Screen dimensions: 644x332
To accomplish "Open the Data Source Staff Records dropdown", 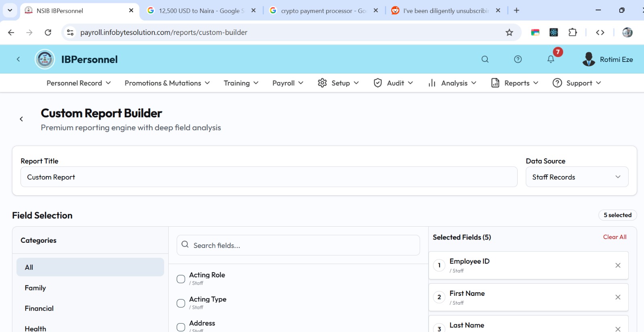I will pos(577,177).
